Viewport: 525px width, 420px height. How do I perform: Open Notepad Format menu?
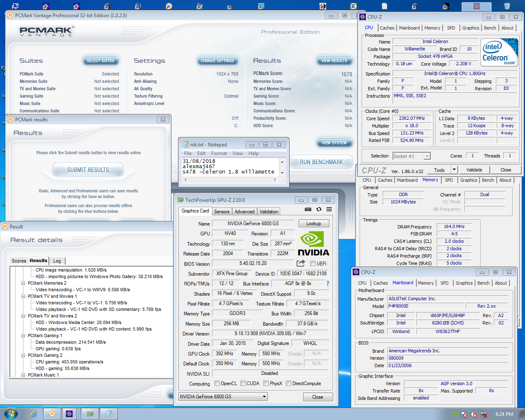click(x=219, y=153)
